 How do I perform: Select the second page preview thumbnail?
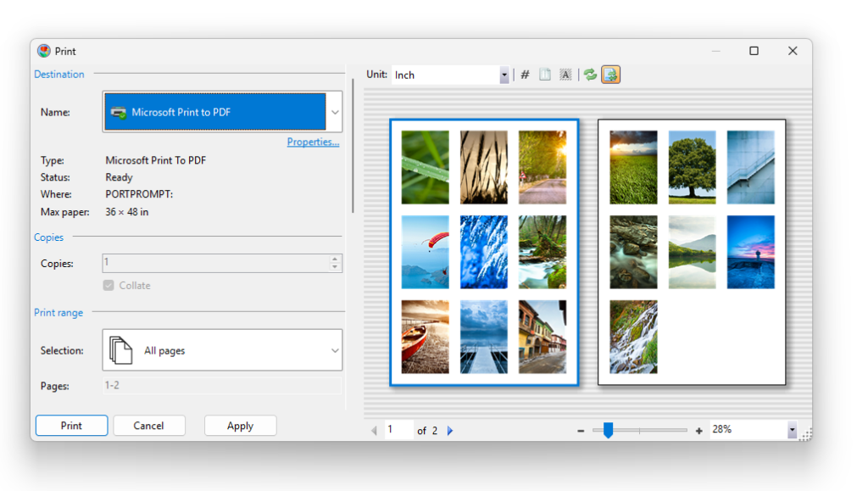point(692,253)
